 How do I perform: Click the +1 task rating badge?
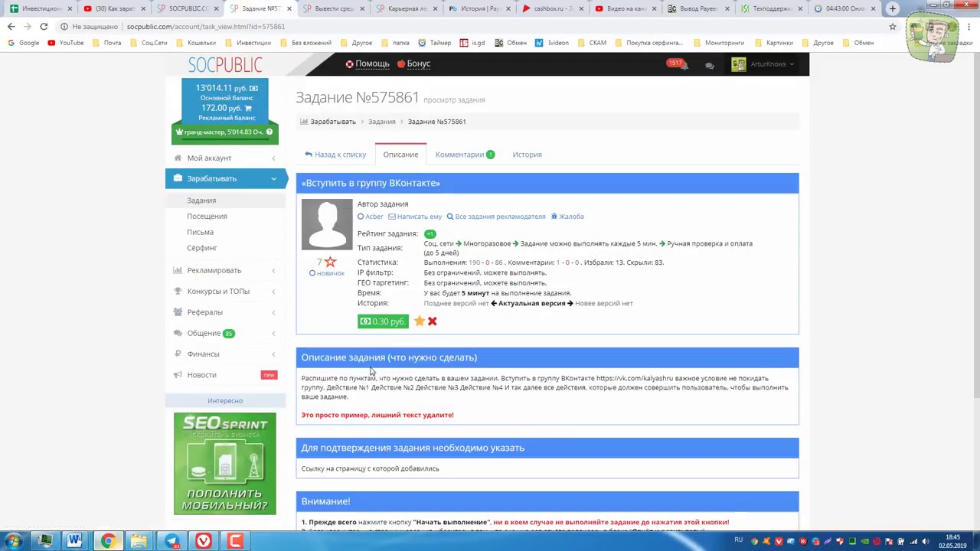[430, 233]
